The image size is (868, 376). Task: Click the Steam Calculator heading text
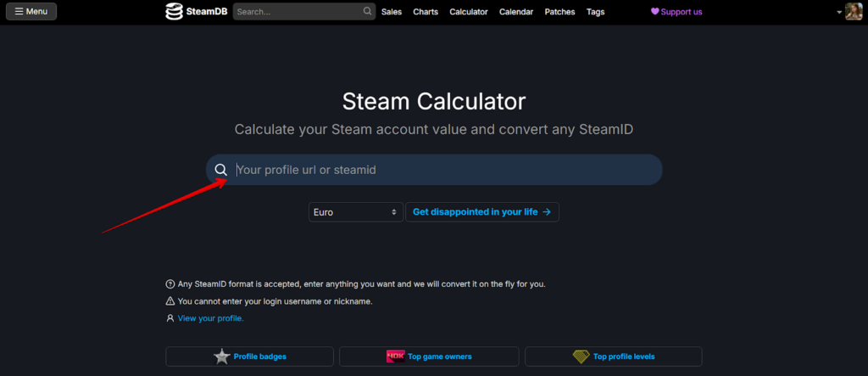(x=434, y=102)
